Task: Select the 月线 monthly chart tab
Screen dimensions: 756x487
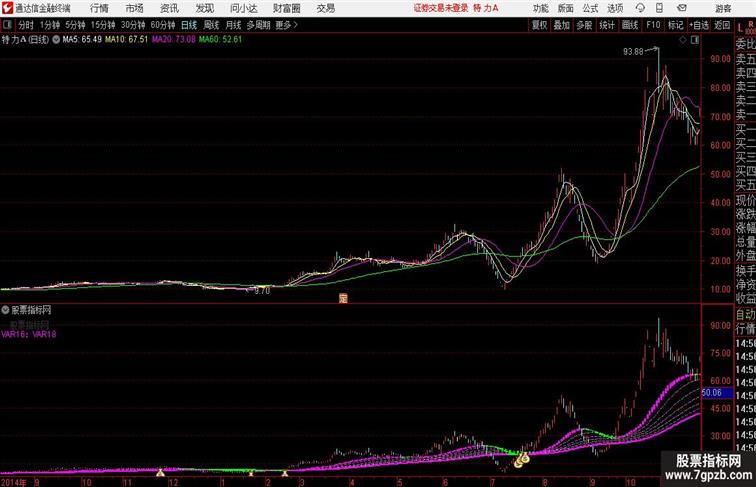Action: (233, 25)
